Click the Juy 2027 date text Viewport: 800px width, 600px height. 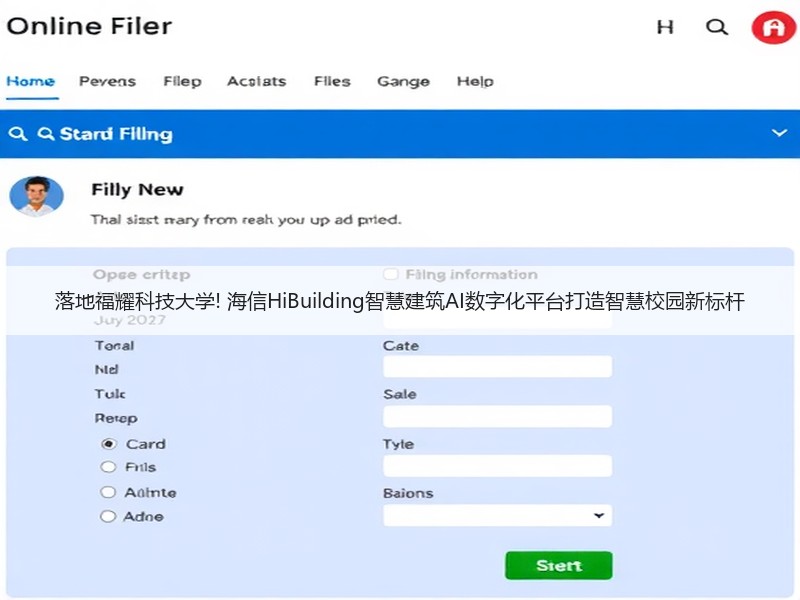130,320
